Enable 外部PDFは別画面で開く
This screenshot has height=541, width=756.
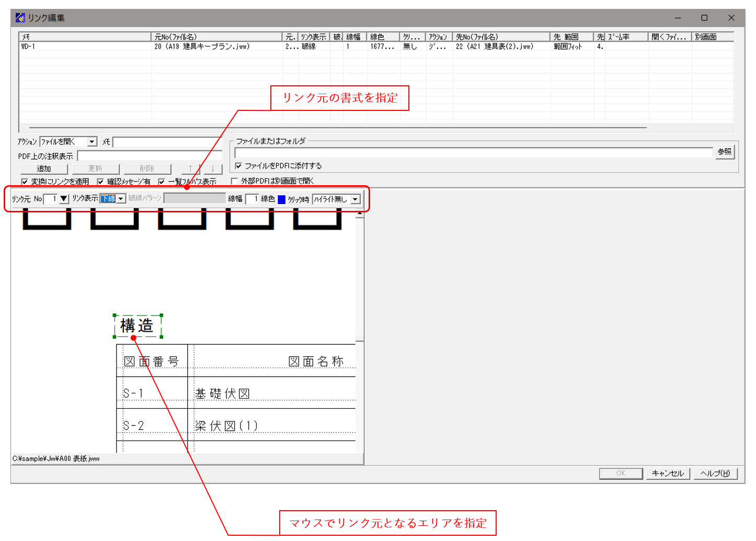tap(234, 181)
